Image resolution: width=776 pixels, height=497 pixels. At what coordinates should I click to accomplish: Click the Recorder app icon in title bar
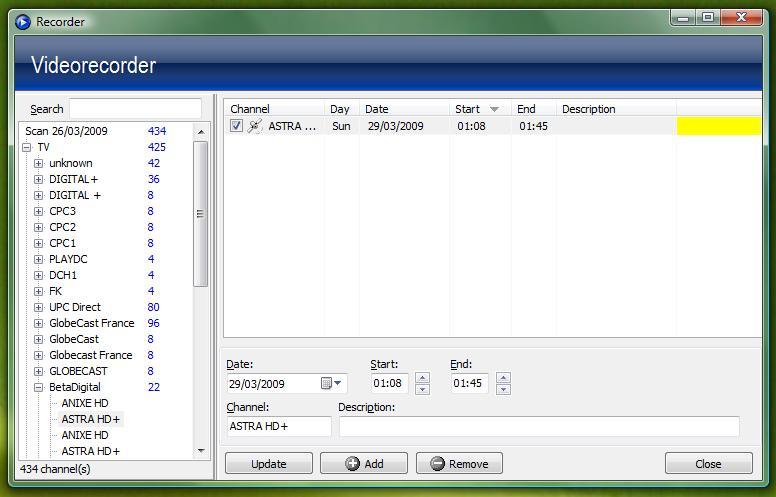(x=23, y=22)
